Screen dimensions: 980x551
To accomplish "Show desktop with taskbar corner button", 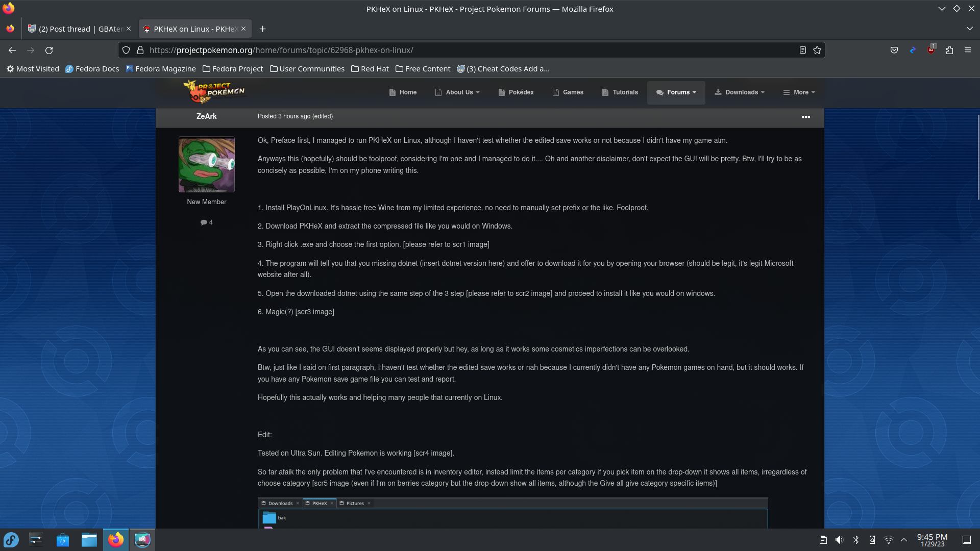I will click(x=967, y=540).
